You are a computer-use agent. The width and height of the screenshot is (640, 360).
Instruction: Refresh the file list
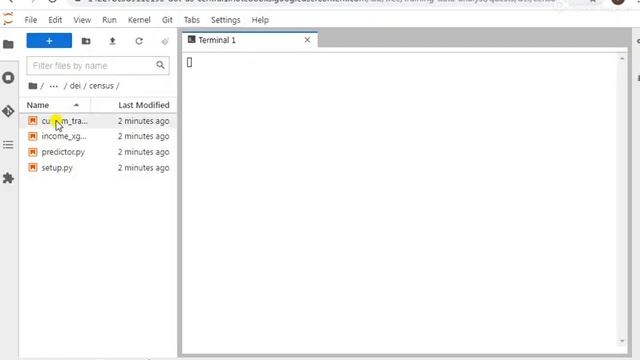pyautogui.click(x=139, y=41)
